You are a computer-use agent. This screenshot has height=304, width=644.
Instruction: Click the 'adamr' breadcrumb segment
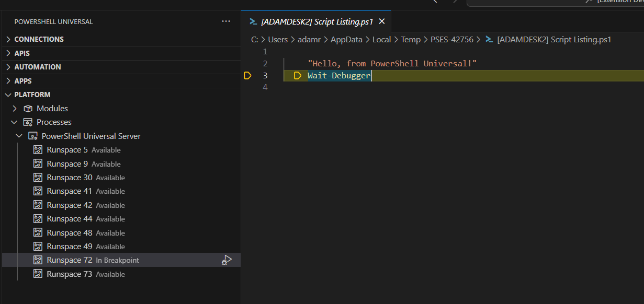point(309,39)
